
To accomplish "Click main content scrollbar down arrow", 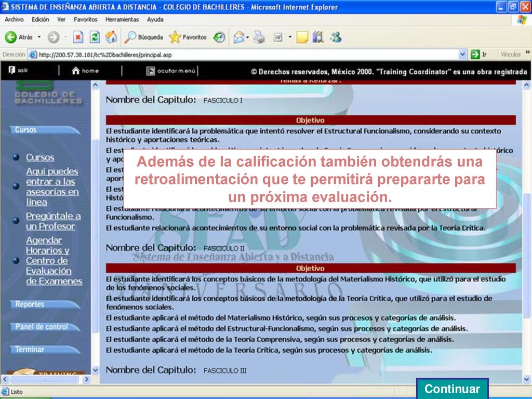I will point(527,379).
